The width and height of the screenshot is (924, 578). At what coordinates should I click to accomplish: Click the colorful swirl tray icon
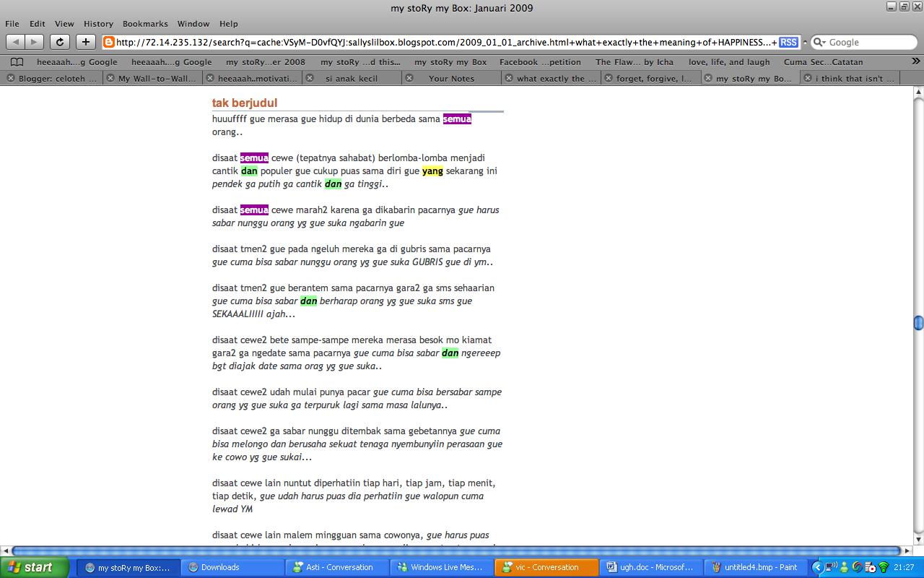857,567
